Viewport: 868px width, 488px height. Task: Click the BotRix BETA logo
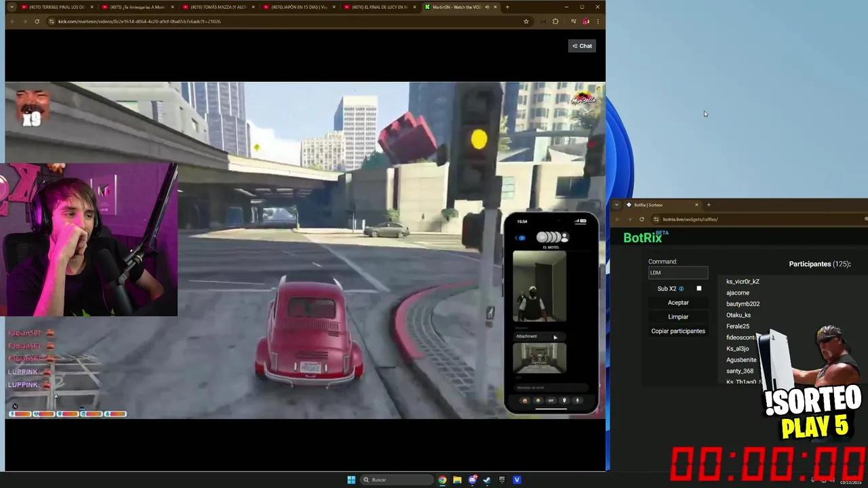[x=646, y=237]
